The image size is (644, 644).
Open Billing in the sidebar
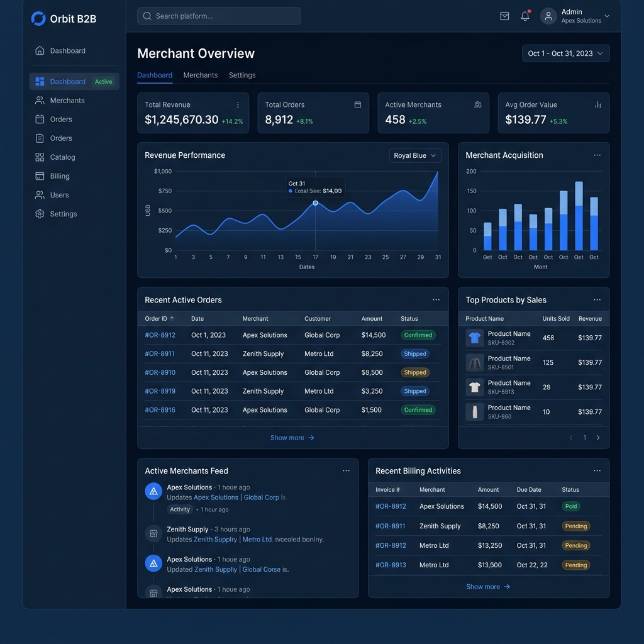coord(74,176)
